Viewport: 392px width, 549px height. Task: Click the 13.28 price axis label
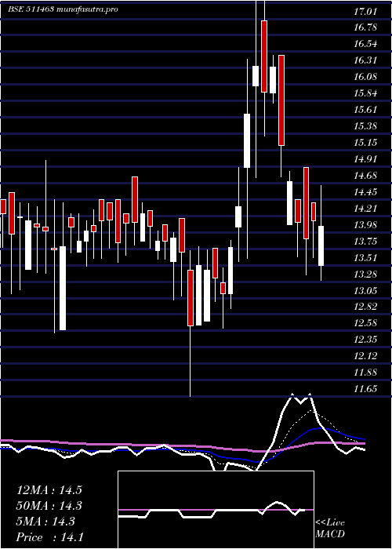click(x=365, y=274)
